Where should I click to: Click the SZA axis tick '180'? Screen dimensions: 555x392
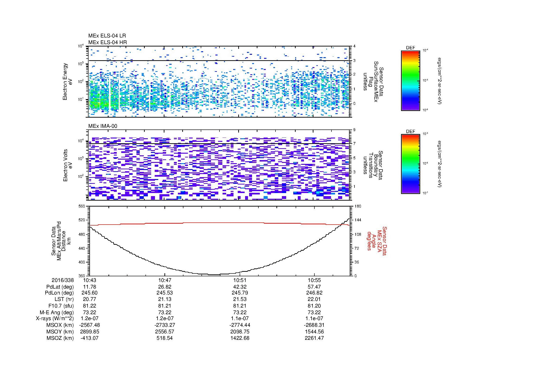[x=358, y=206]
